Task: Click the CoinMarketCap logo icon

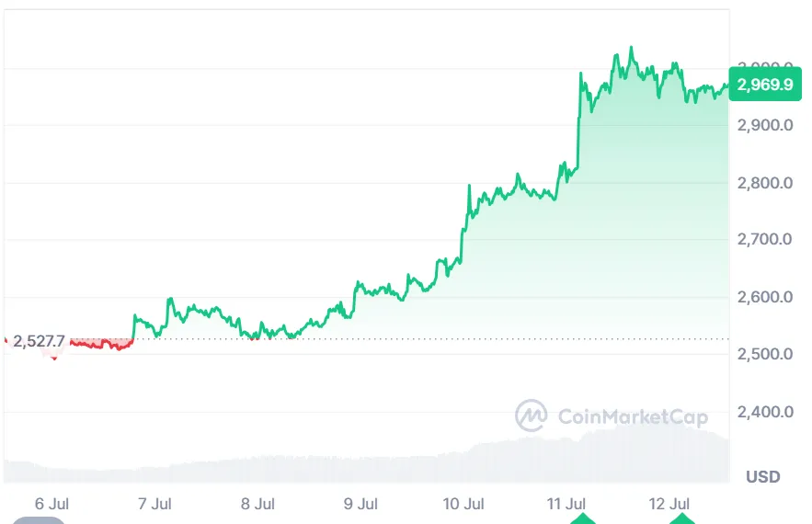Action: (532, 416)
